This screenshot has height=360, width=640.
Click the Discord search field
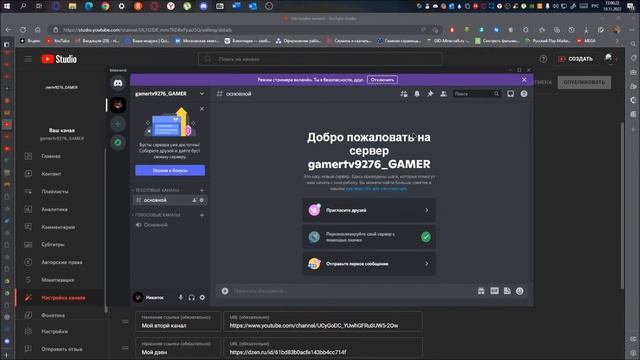click(x=476, y=94)
